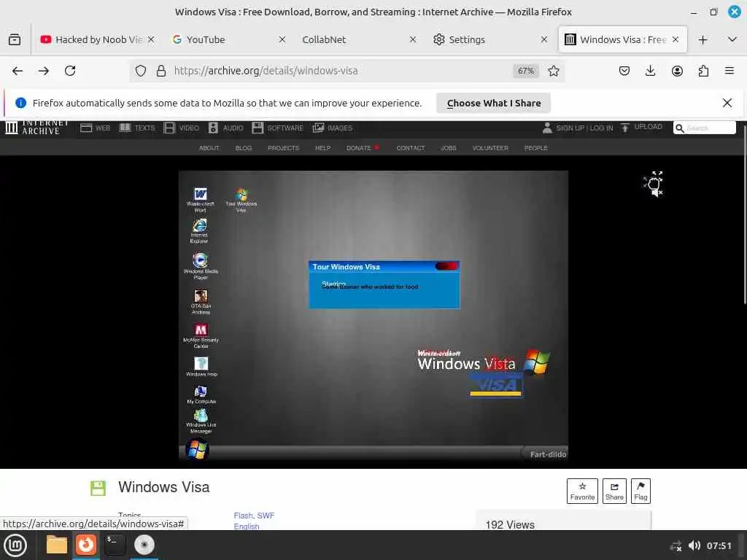This screenshot has width=747, height=560.
Task: Open the PEOPLE link
Action: [536, 148]
